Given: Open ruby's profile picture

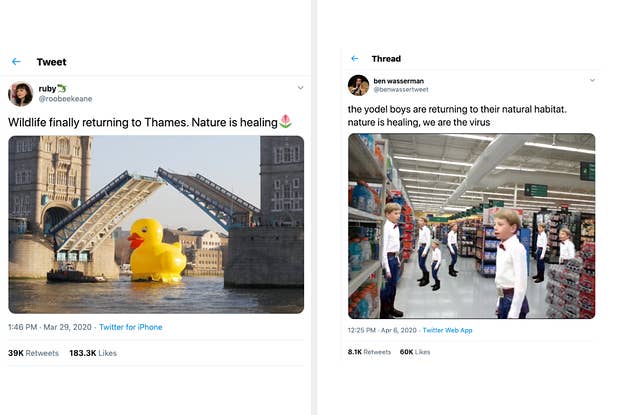Looking at the screenshot, I should click(x=20, y=94).
